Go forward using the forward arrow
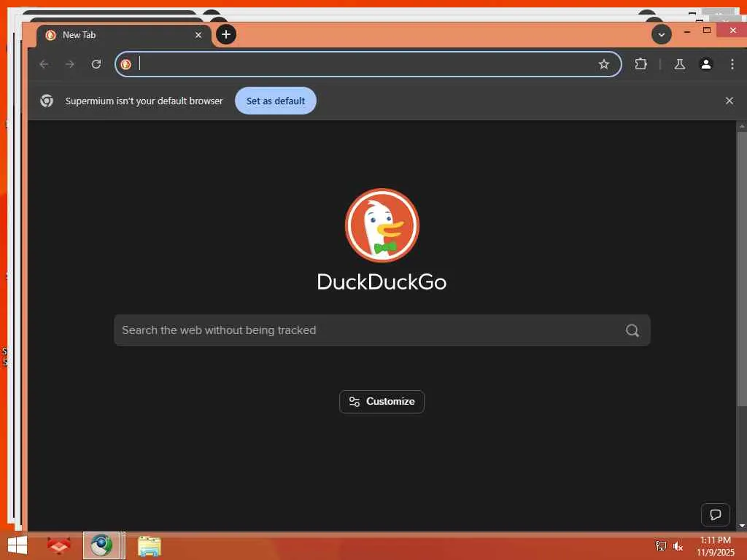The width and height of the screenshot is (747, 560). coord(70,64)
